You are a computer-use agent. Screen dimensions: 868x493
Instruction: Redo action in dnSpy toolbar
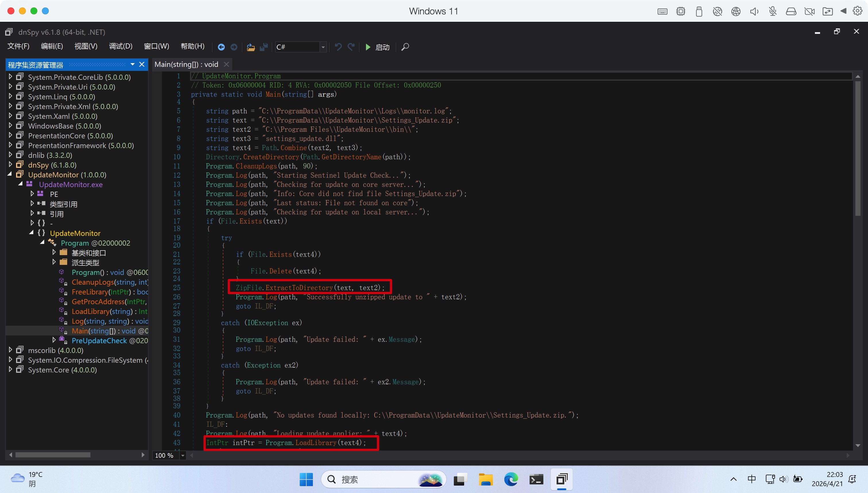pos(351,47)
